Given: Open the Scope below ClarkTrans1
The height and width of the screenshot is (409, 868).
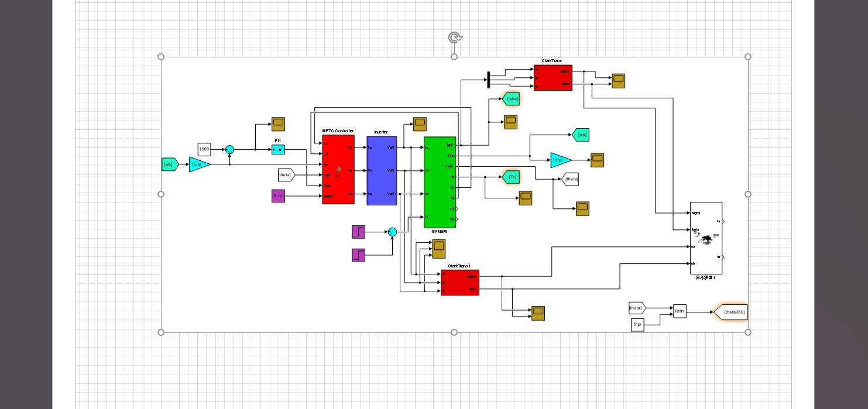Looking at the screenshot, I should [537, 313].
